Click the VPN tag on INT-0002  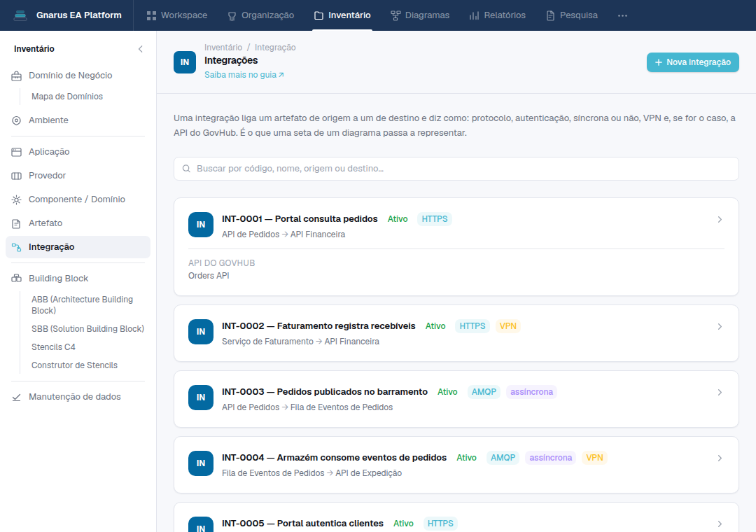pyautogui.click(x=507, y=326)
